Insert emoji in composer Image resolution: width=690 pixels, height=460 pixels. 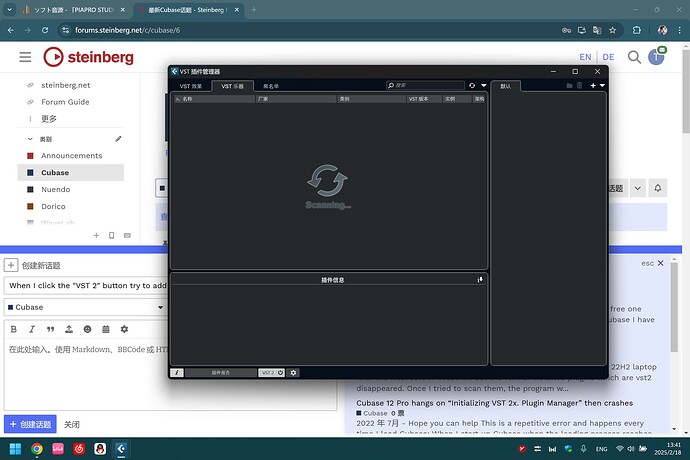[88, 329]
